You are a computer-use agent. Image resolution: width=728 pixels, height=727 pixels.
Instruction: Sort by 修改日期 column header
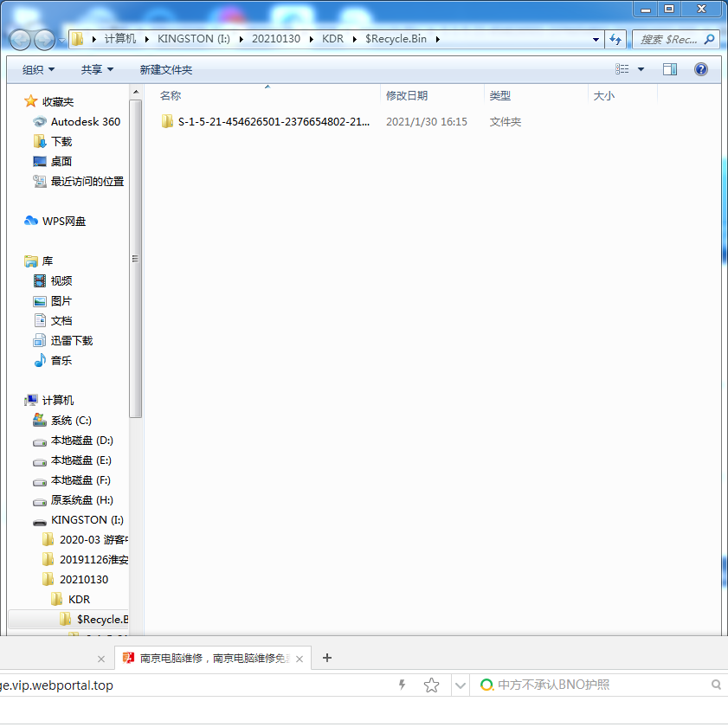[407, 96]
